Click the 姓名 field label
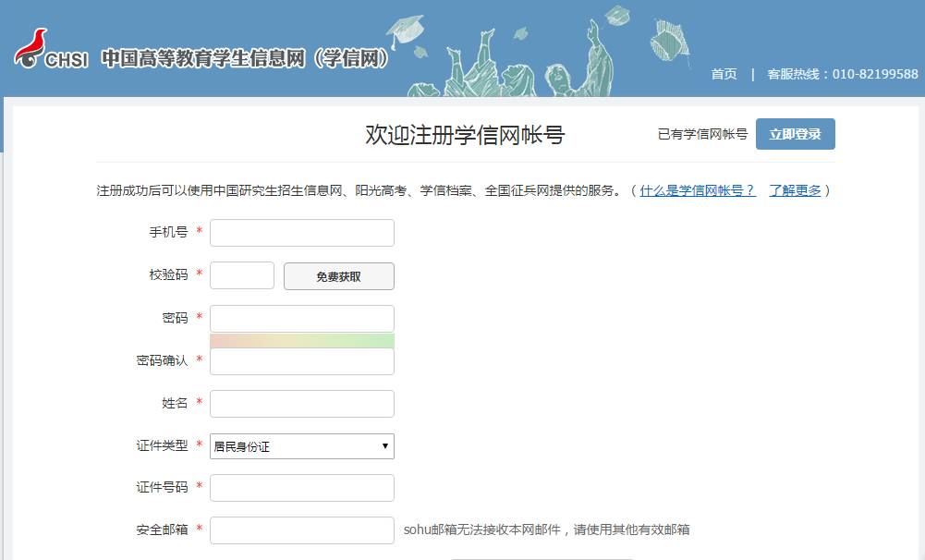Screen dimensions: 925x560 [x=175, y=403]
